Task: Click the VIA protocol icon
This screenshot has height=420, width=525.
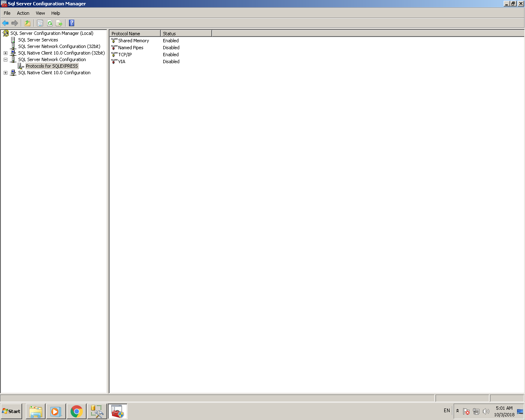Action: click(114, 62)
